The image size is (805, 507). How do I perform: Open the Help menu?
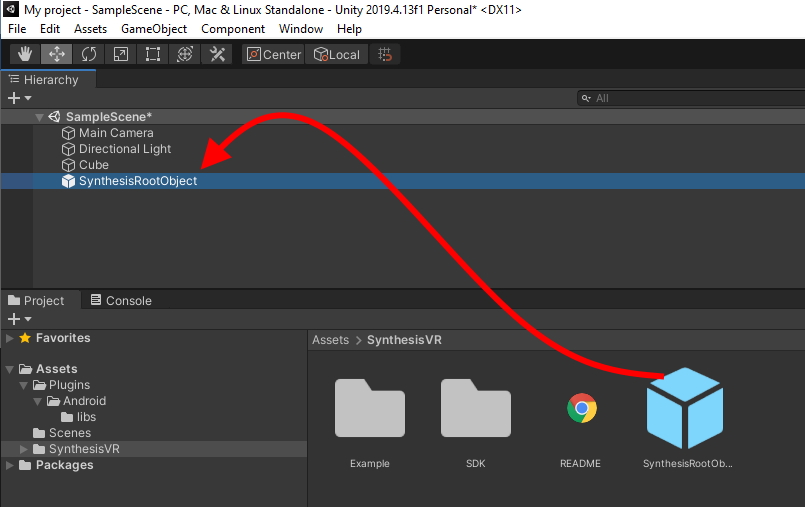(x=349, y=29)
